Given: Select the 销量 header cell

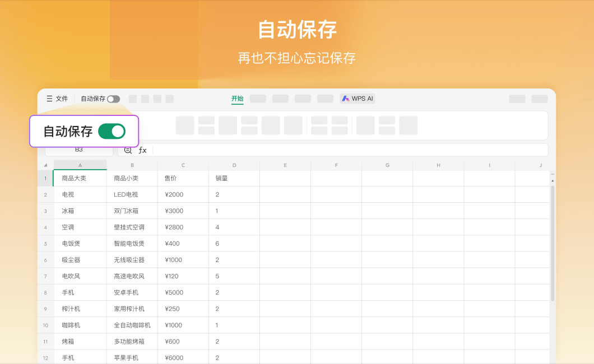Looking at the screenshot, I should coord(234,178).
